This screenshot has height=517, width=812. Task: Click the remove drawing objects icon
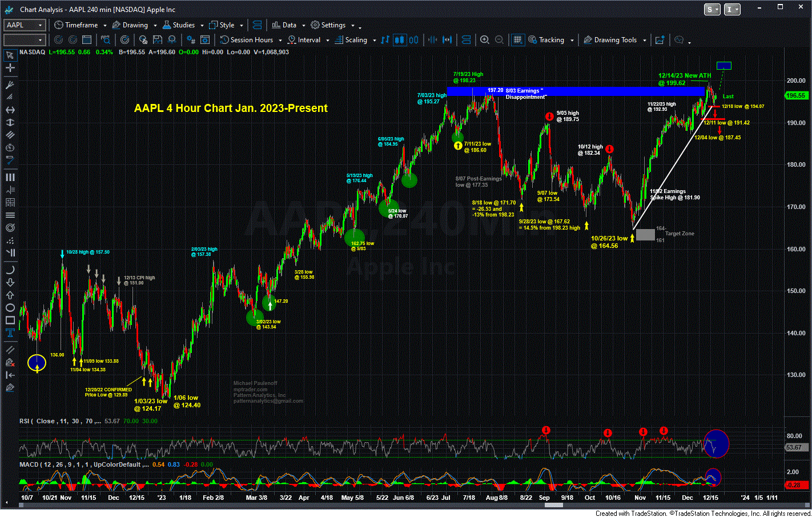(10, 362)
